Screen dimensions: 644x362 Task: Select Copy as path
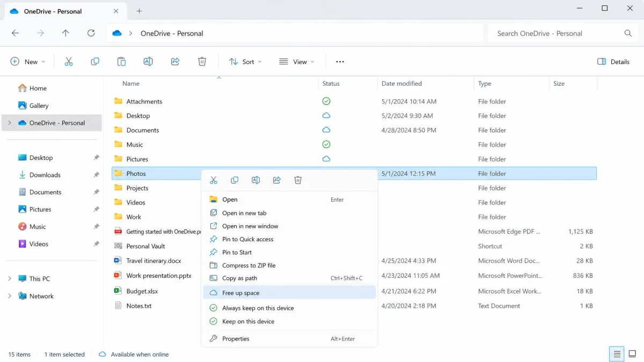[289, 278]
